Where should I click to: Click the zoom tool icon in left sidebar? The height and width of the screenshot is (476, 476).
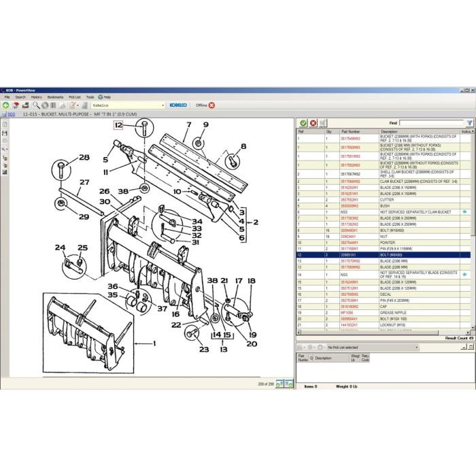pyautogui.click(x=5, y=150)
